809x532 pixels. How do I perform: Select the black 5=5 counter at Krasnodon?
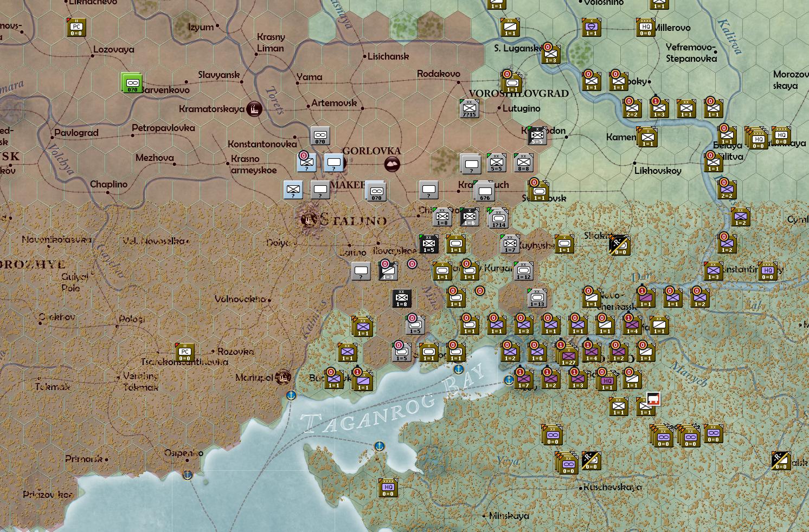[537, 135]
